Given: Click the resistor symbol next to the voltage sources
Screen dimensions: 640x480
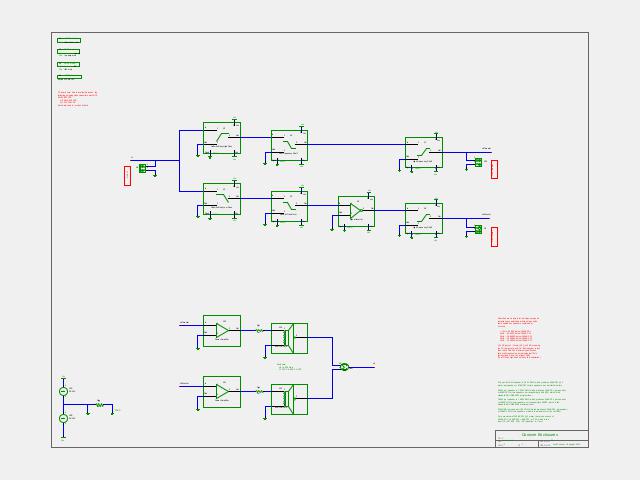Looking at the screenshot, I should tap(100, 404).
